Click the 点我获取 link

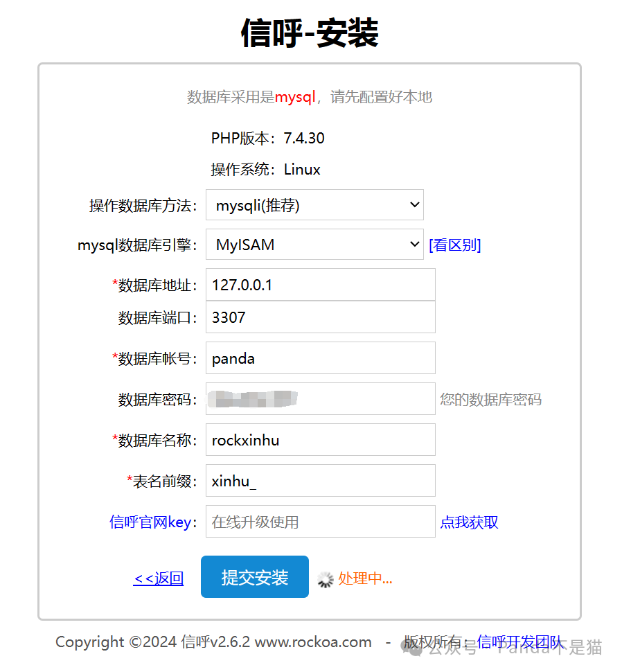pos(469,522)
